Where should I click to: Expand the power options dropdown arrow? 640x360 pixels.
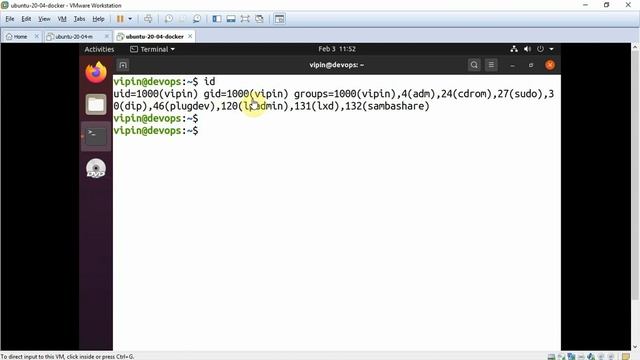click(x=130, y=19)
